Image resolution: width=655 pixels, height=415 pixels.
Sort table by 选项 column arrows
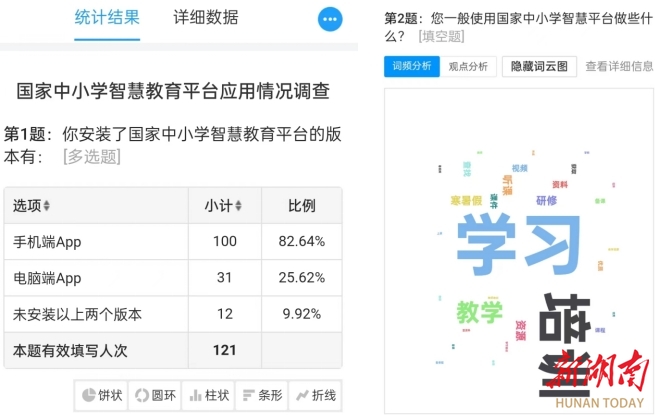pos(47,206)
